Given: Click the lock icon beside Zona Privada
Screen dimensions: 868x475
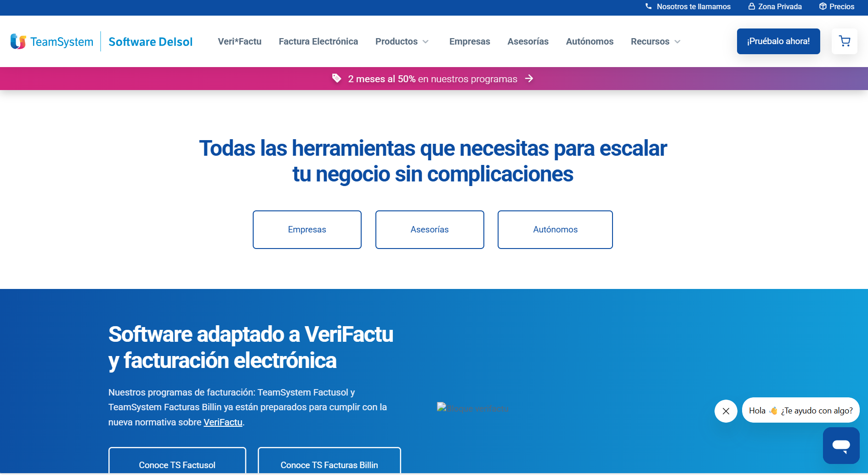Looking at the screenshot, I should click(752, 6).
